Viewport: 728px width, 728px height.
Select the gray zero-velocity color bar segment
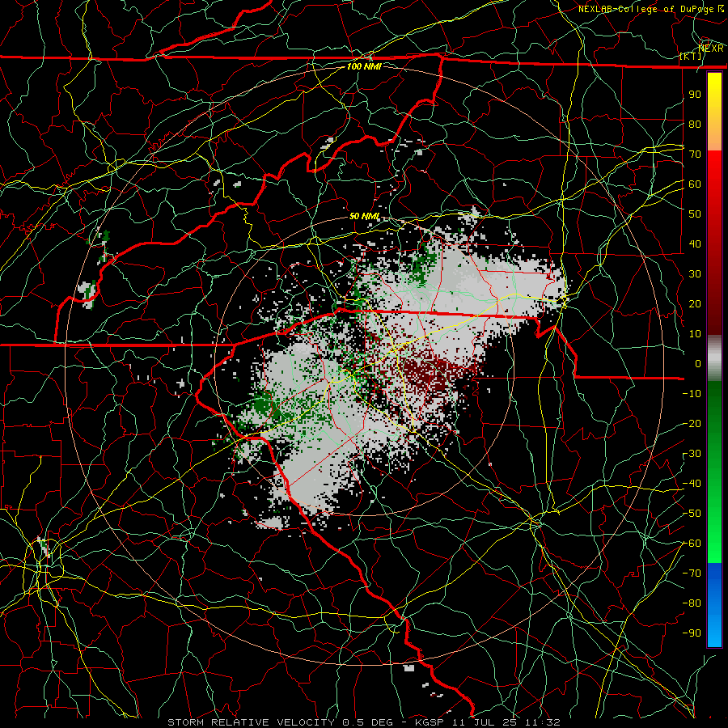714,358
